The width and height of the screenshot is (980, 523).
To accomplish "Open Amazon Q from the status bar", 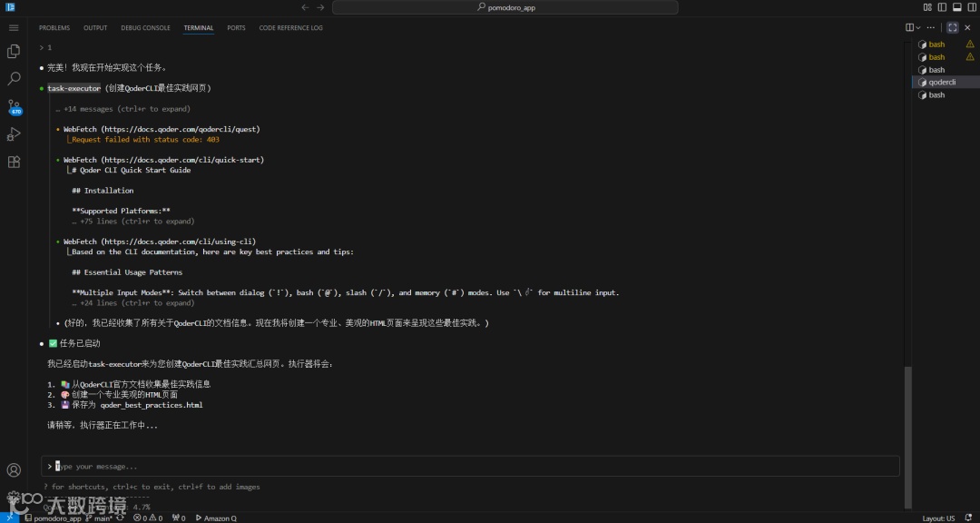I will 216,518.
